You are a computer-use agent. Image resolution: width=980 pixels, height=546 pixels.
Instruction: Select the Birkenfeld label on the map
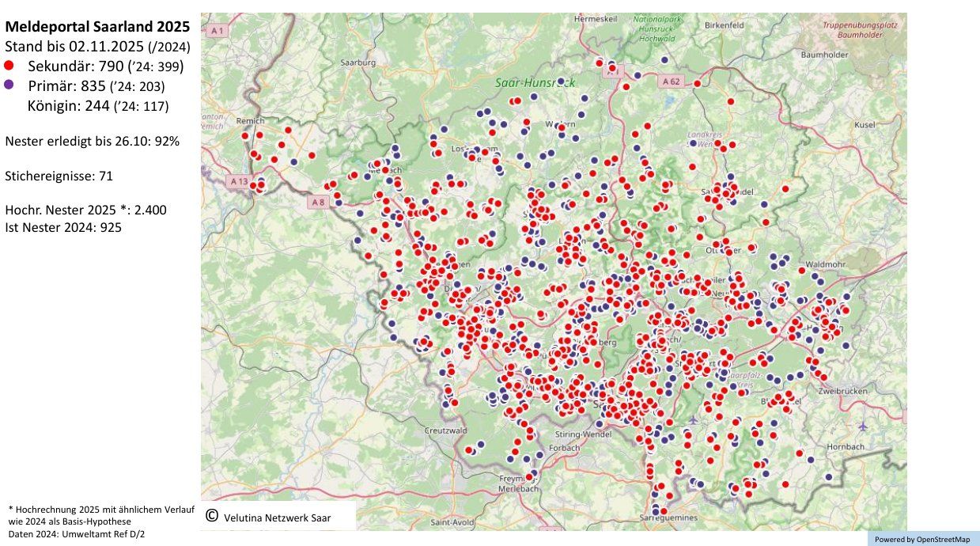[x=724, y=25]
